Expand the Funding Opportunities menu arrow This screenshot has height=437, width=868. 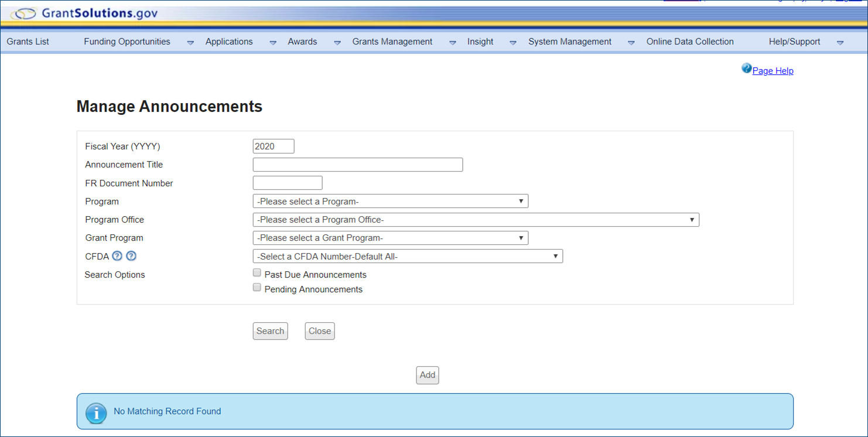click(x=190, y=43)
